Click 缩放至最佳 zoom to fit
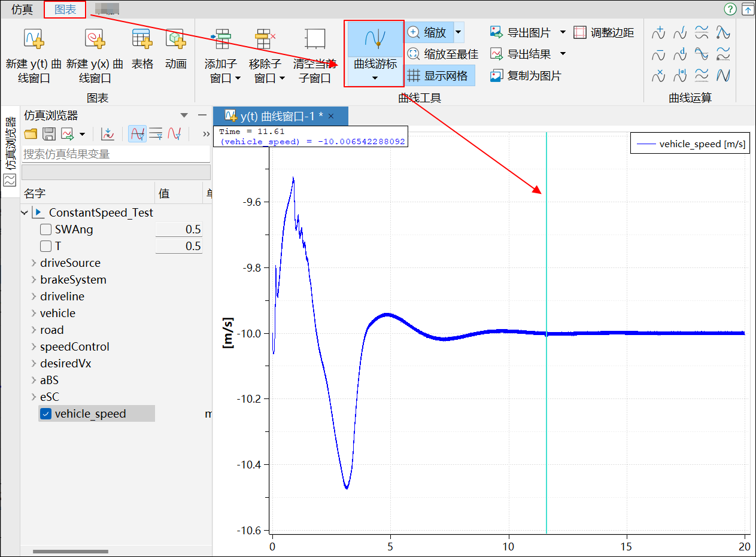Image resolution: width=756 pixels, height=557 pixels. (x=442, y=54)
